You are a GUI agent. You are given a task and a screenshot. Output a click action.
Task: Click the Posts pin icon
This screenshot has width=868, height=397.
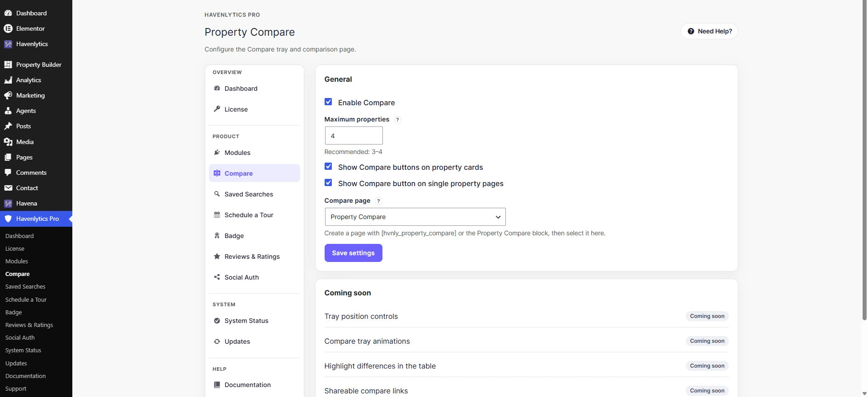pos(8,126)
